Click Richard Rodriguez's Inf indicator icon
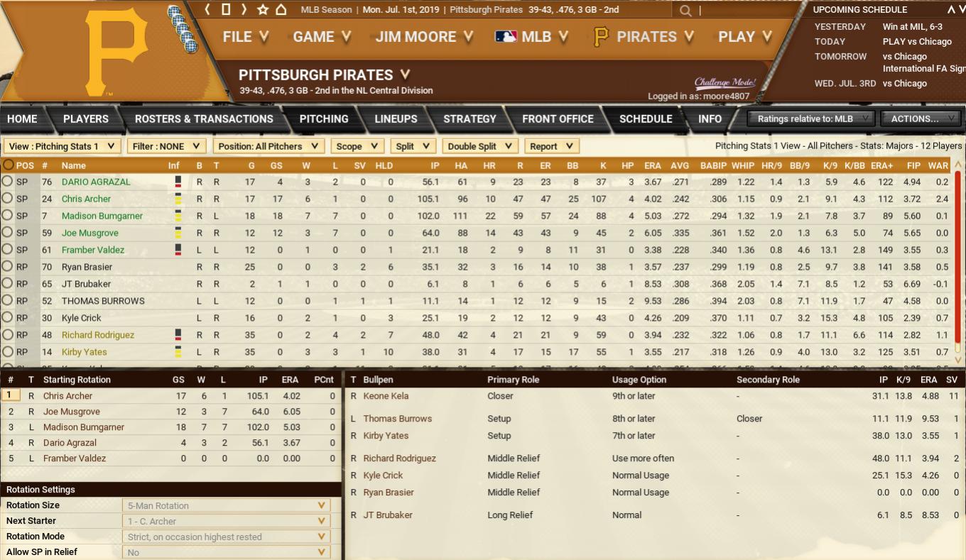The width and height of the screenshot is (966, 560). tap(179, 335)
